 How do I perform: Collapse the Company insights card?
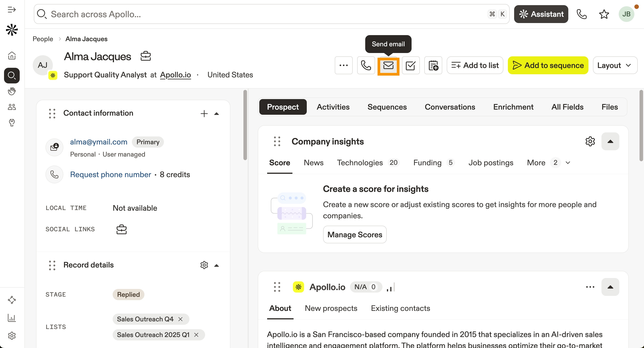click(x=610, y=142)
